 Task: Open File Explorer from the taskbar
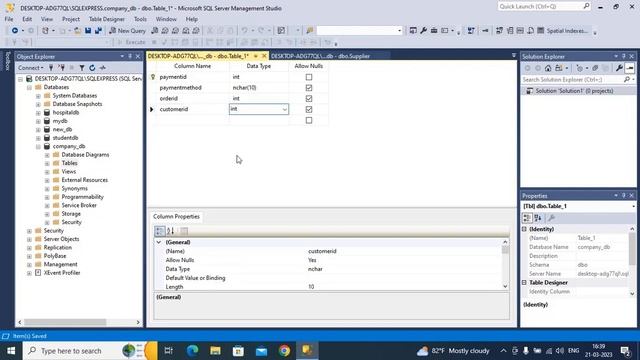pyautogui.click(x=215, y=351)
